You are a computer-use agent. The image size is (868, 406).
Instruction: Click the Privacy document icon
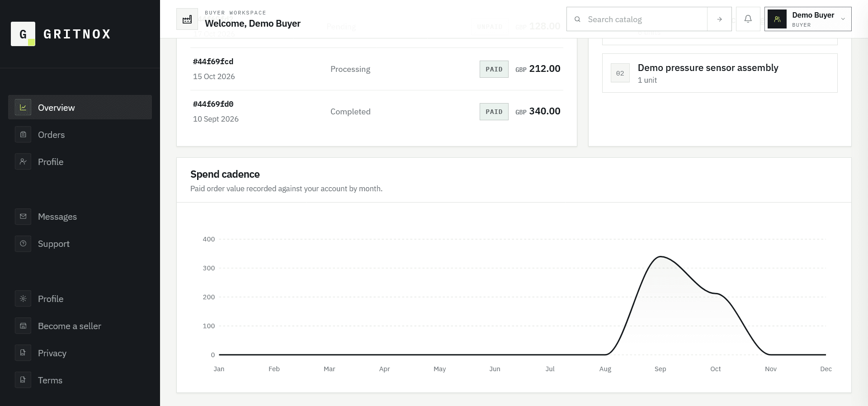[23, 353]
